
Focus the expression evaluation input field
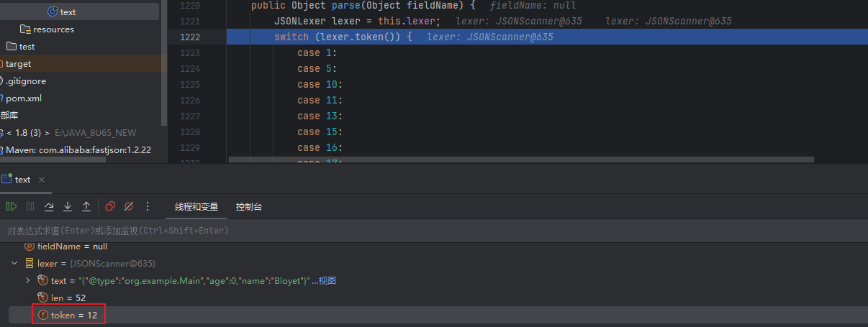[x=434, y=231]
